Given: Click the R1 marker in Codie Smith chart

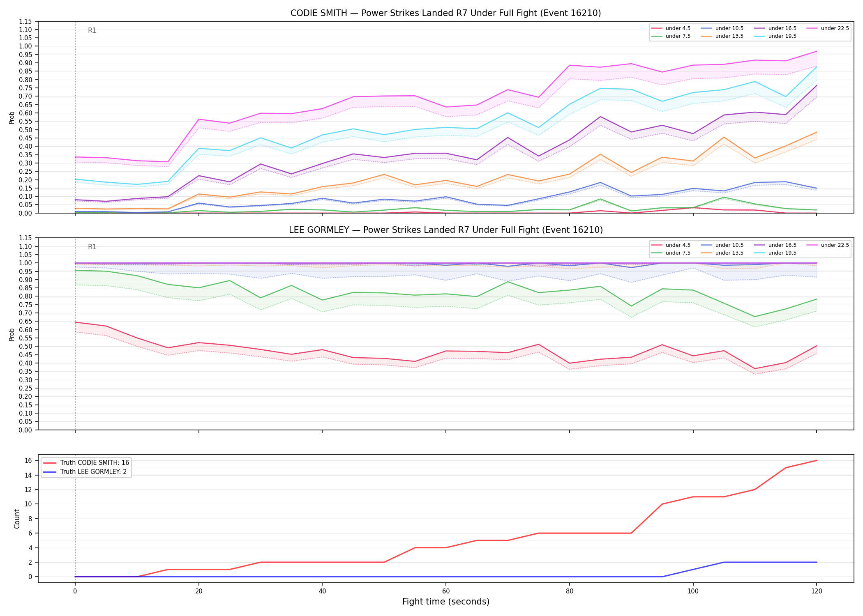Looking at the screenshot, I should (92, 30).
